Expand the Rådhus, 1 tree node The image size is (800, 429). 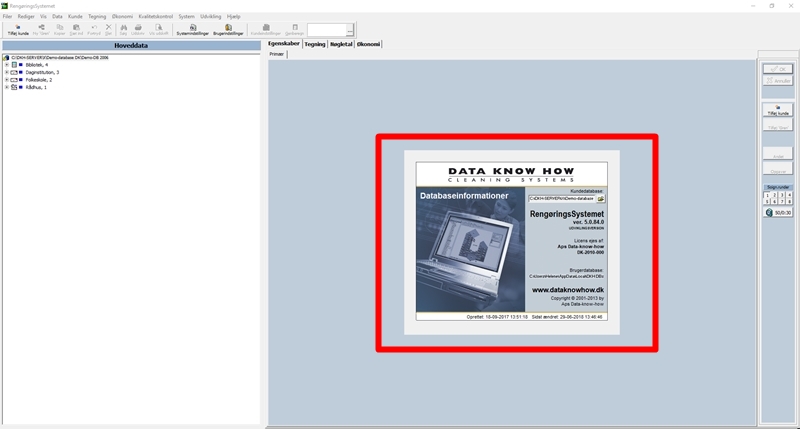pyautogui.click(x=7, y=87)
